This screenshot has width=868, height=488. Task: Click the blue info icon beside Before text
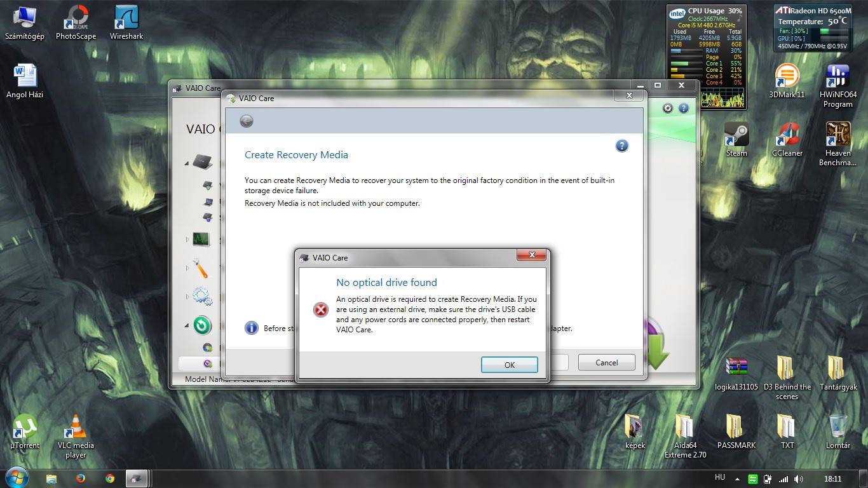[x=252, y=328]
